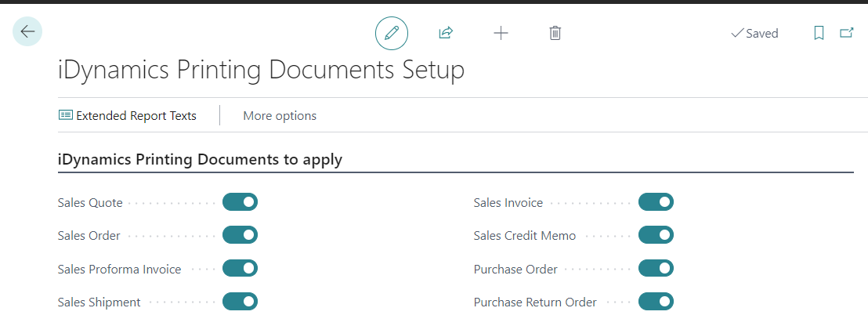This screenshot has width=868, height=326.
Task: Toggle the Sales Credit Memo switch
Action: [656, 235]
